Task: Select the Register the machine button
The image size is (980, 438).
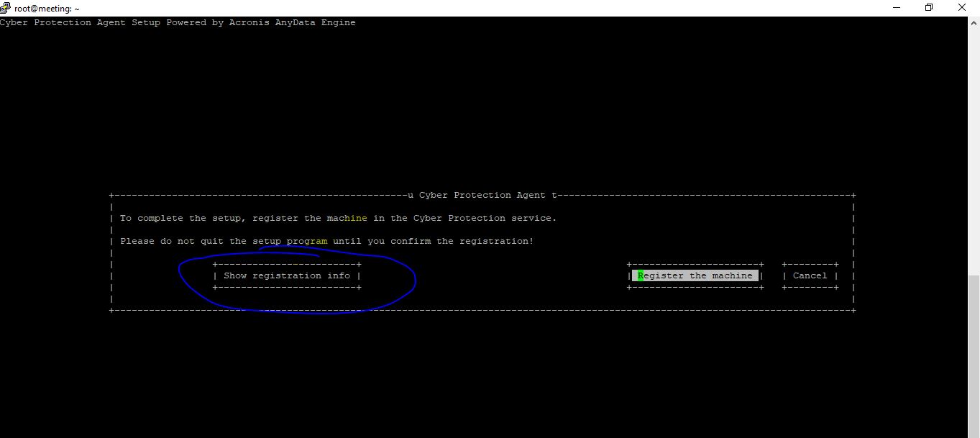Action: [x=695, y=275]
